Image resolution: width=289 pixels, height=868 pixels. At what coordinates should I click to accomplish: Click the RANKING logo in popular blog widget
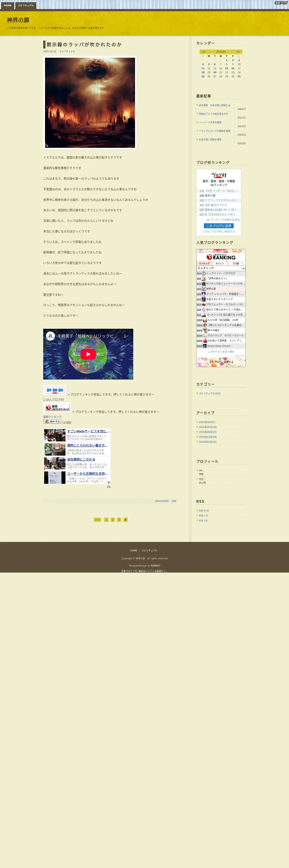(221, 257)
